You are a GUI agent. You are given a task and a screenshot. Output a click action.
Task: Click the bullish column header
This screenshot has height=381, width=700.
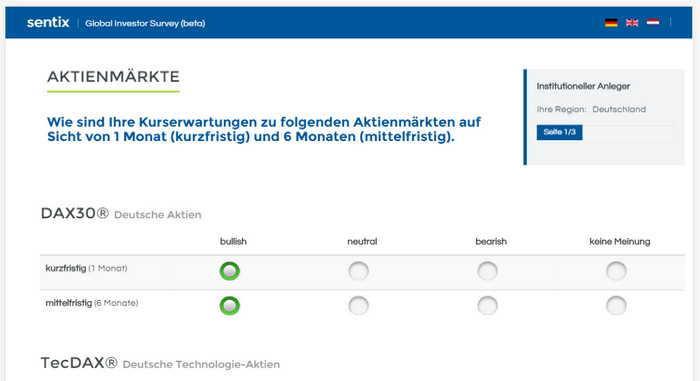233,242
